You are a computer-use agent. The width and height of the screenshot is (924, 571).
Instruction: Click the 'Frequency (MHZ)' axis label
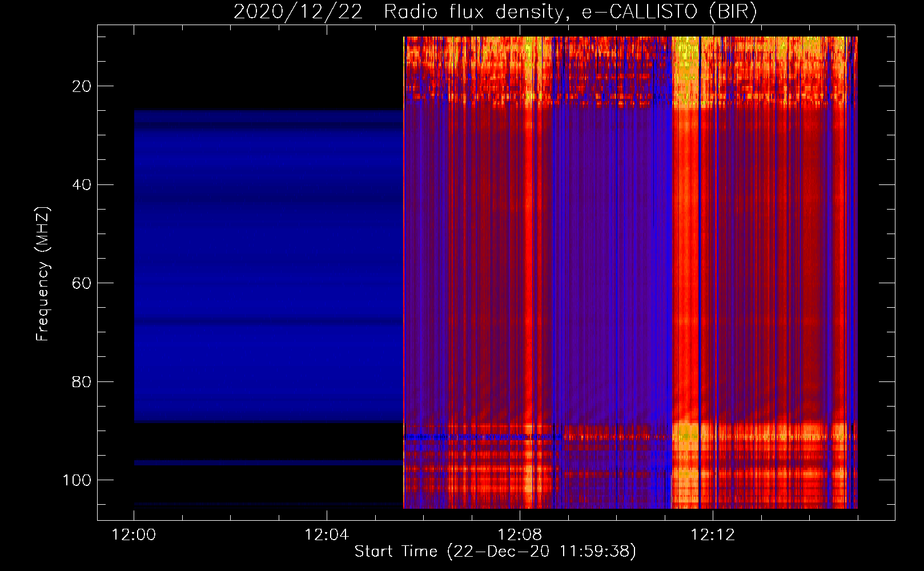click(x=43, y=274)
